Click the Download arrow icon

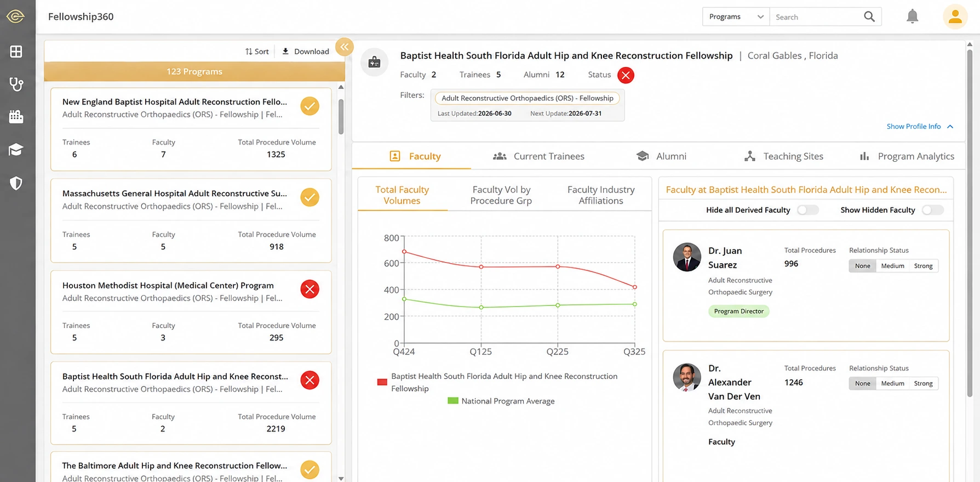[285, 51]
